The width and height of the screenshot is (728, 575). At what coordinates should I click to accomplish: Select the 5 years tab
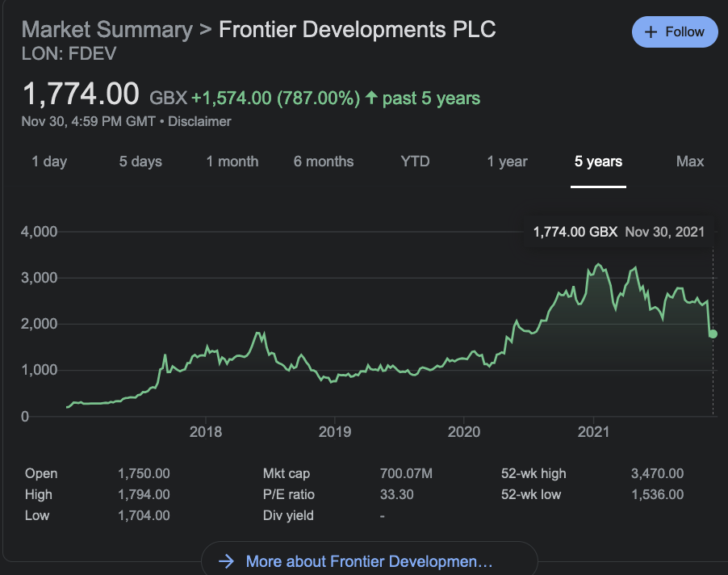(599, 162)
